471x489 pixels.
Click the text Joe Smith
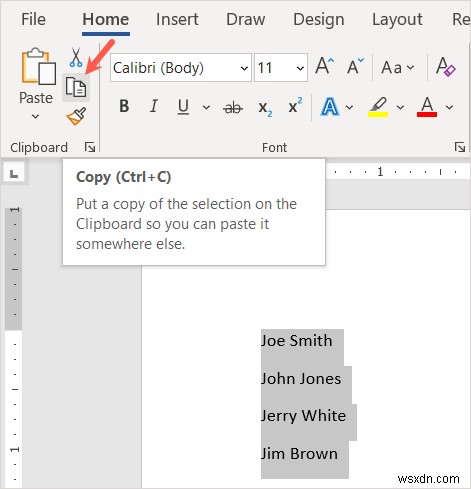pos(296,341)
